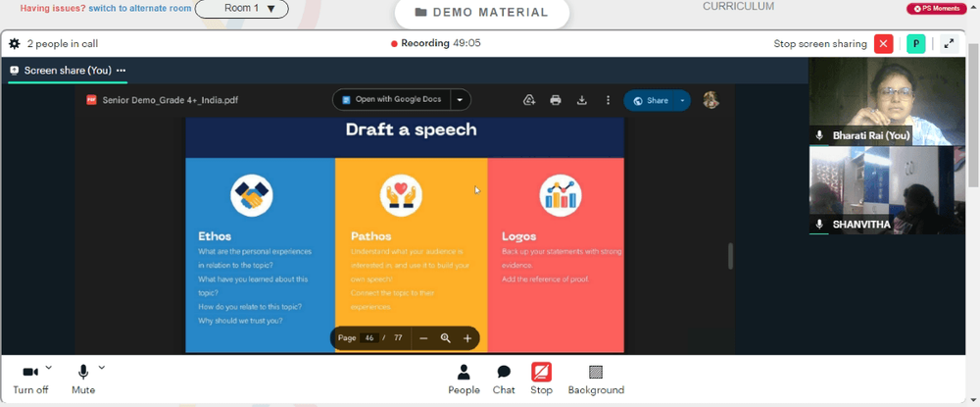The width and height of the screenshot is (980, 407).
Task: Zoom out the PDF page
Action: point(423,338)
